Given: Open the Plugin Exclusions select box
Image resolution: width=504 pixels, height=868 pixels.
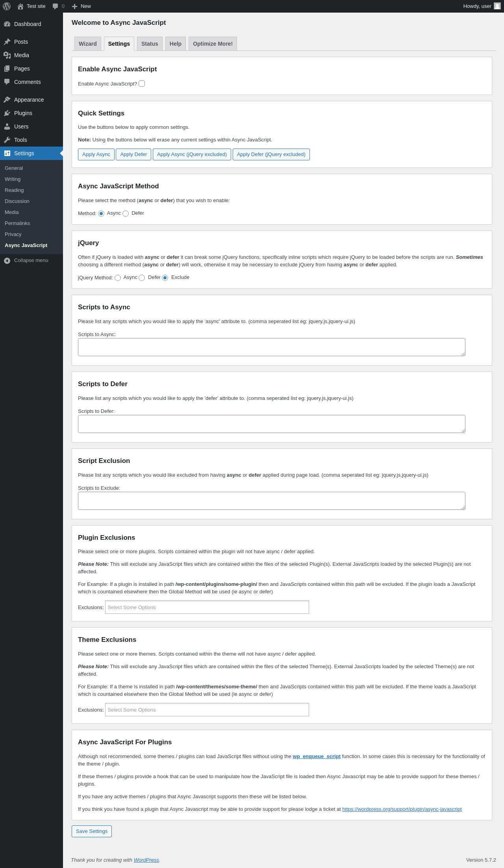Looking at the screenshot, I should (207, 607).
